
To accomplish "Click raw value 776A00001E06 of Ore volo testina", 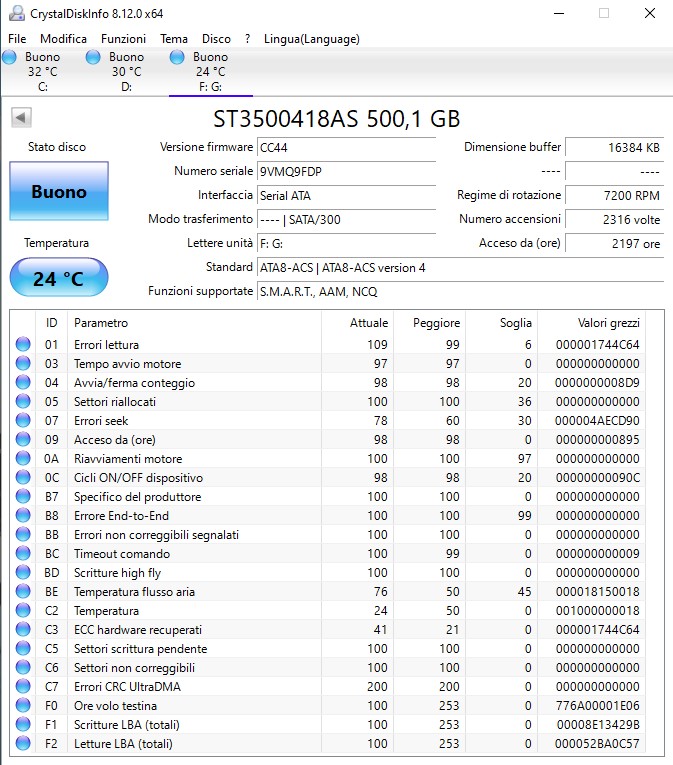I will [x=597, y=706].
